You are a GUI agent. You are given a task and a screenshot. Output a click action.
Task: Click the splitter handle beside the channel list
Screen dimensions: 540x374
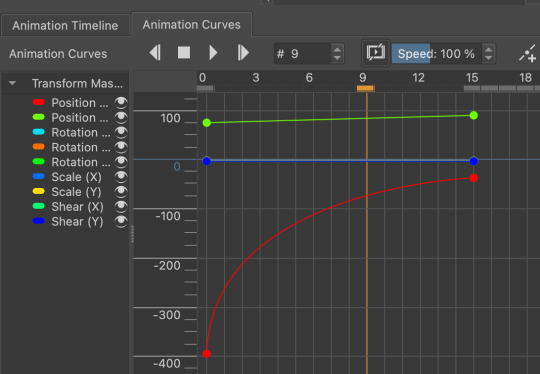click(132, 234)
